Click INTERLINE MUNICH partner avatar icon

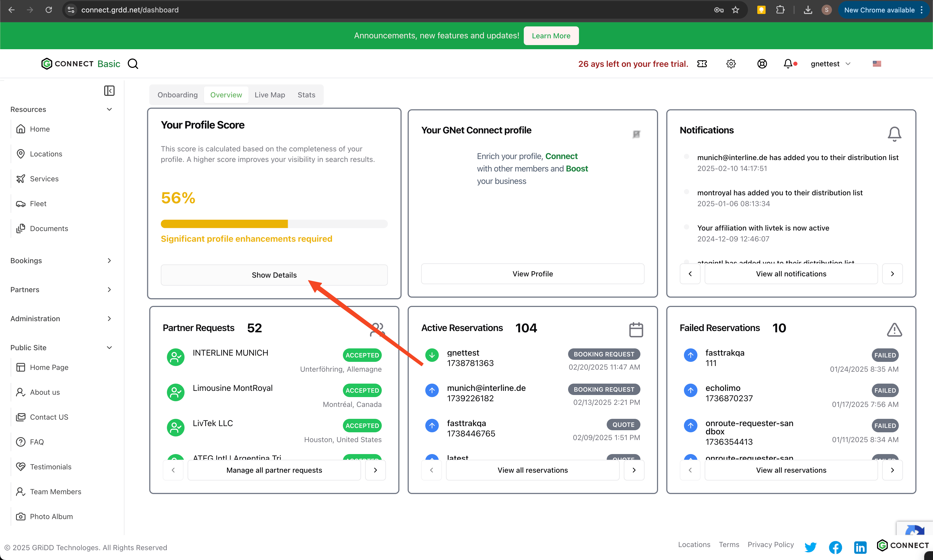click(x=175, y=357)
